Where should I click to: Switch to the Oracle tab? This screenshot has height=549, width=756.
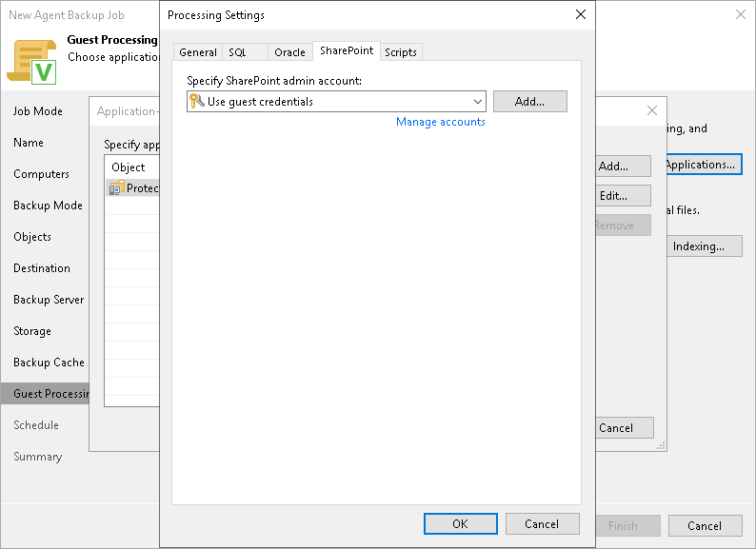click(x=289, y=52)
